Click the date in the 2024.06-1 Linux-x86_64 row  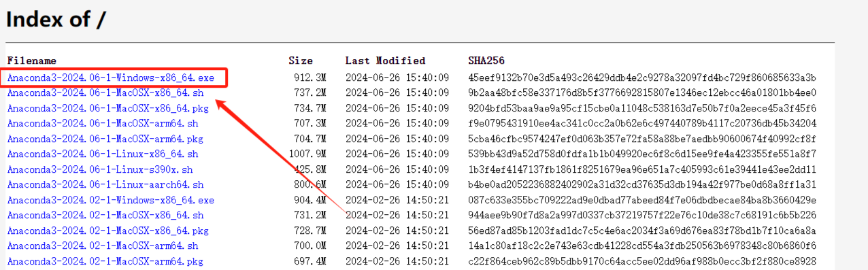[397, 154]
